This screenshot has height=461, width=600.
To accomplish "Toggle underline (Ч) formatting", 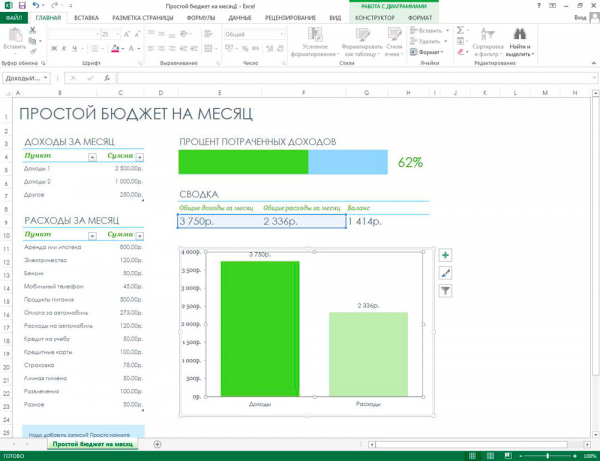I will 74,49.
